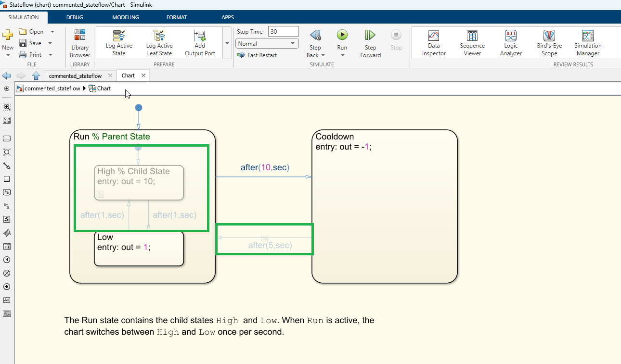The height and width of the screenshot is (364, 621).
Task: Select the Chart document tab
Action: [128, 75]
